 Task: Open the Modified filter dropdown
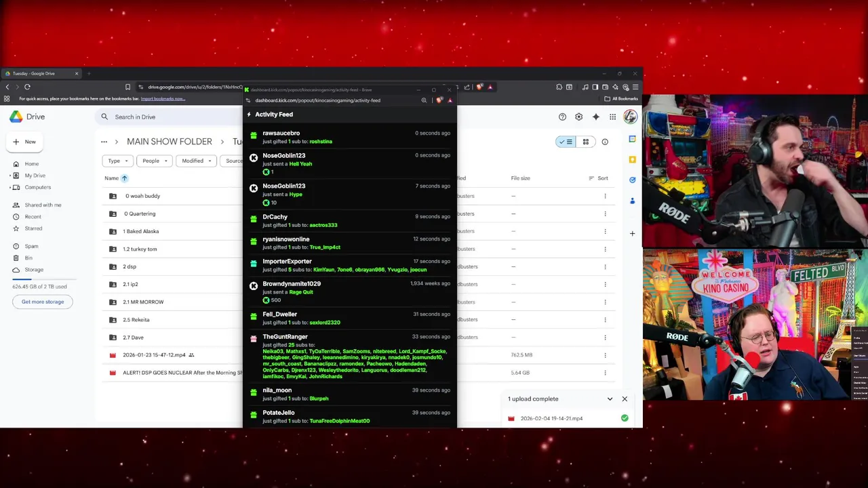(196, 161)
